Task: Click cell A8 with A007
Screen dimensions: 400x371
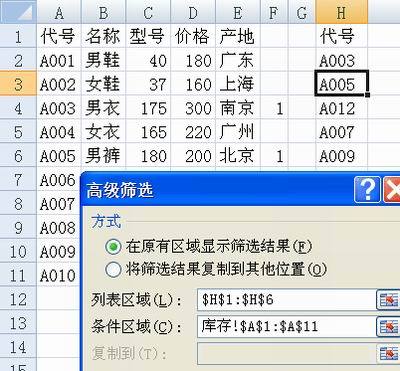Action: 59,203
